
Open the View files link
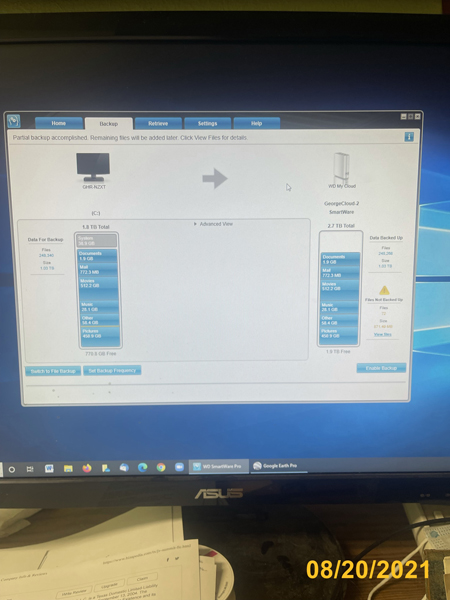coord(383,334)
